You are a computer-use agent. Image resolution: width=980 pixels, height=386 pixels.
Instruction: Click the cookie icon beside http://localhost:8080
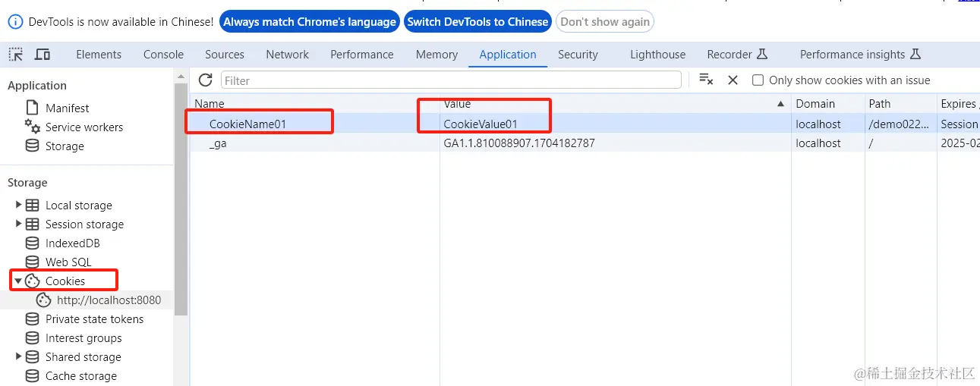click(44, 300)
